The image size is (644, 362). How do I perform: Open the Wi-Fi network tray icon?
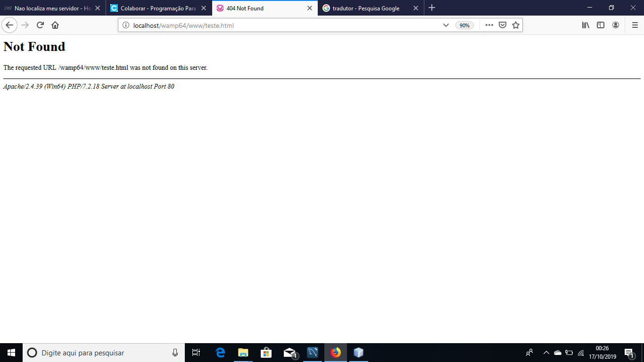(581, 353)
